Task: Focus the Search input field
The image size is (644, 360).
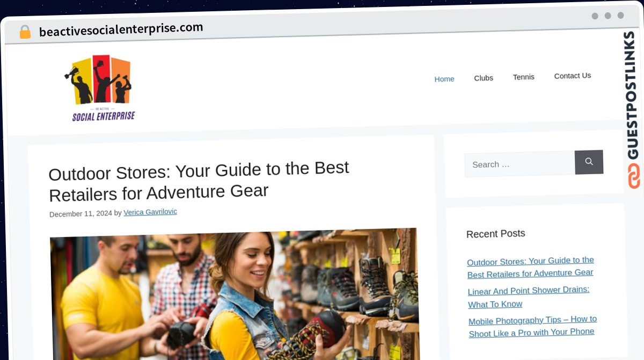Action: click(519, 164)
